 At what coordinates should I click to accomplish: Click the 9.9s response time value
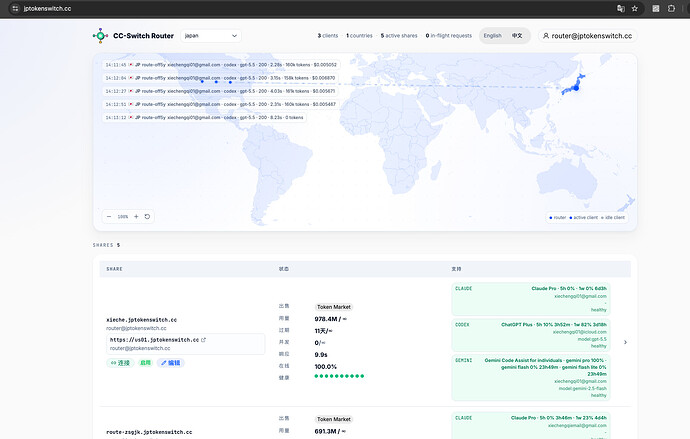coord(321,355)
